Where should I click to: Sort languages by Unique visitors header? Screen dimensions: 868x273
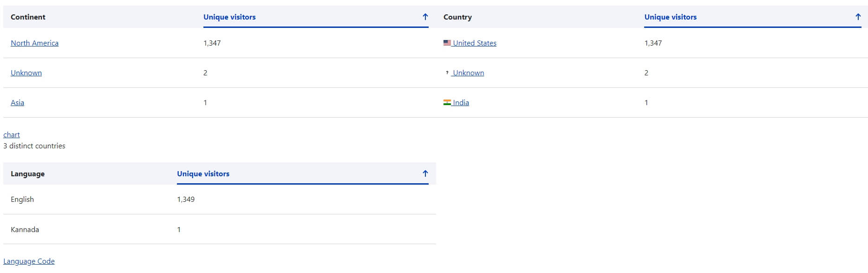[x=203, y=174]
